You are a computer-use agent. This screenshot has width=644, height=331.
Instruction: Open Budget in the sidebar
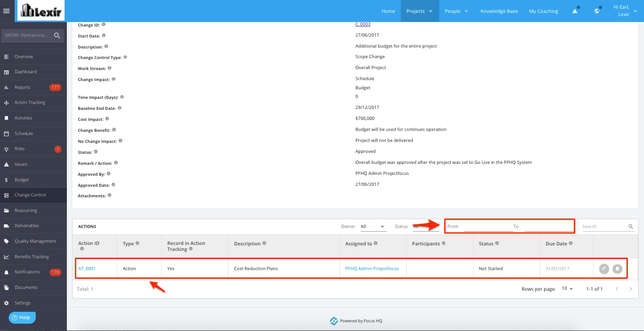tap(33, 180)
